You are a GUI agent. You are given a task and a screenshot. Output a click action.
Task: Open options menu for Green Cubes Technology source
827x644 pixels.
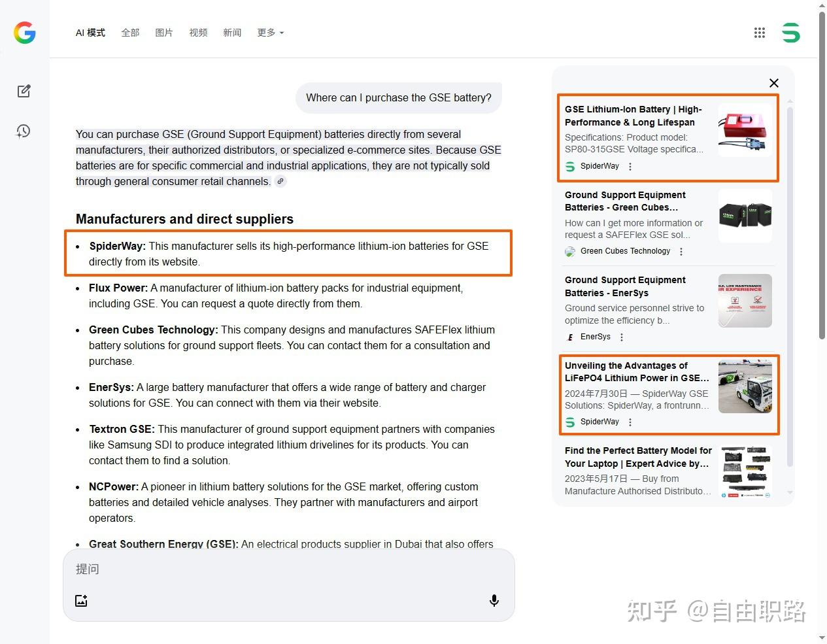pyautogui.click(x=681, y=252)
